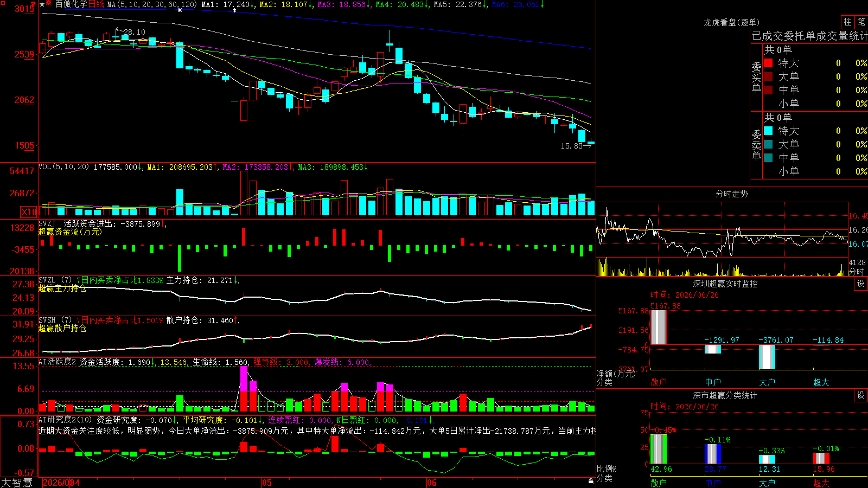Screen dimensions: 868x488
Task: Click the dark red 中单 buy-order swatch
Action: 768,90
